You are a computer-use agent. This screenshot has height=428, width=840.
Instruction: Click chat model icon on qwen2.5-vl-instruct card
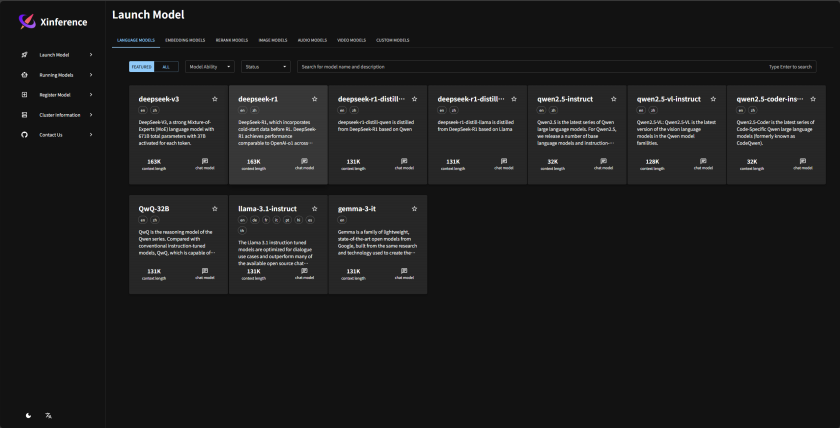point(703,161)
